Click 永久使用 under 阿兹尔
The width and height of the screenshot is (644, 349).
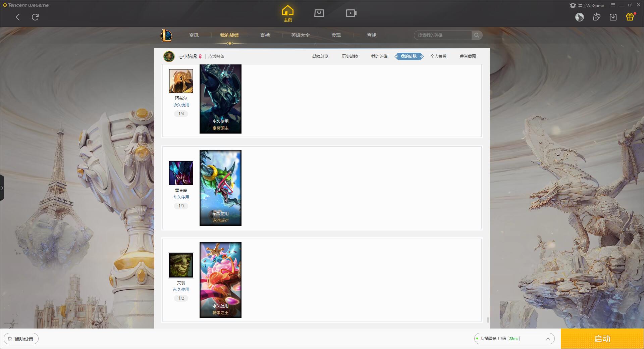tap(181, 105)
